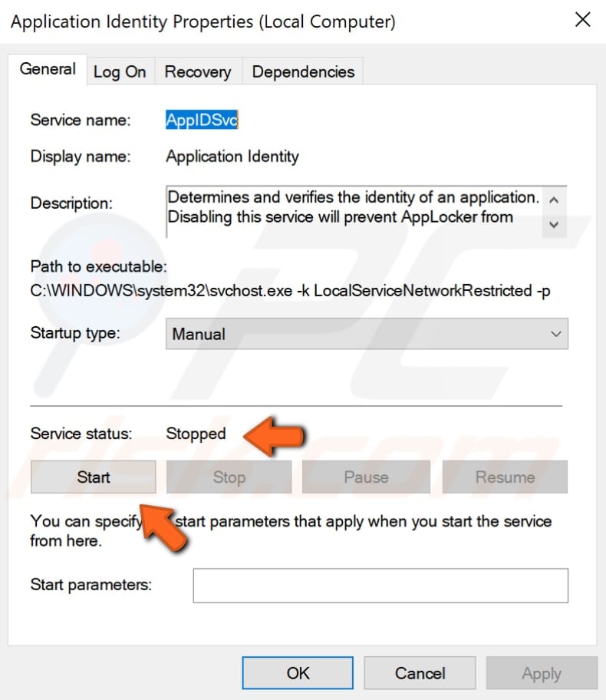
Task: Start the Application Identity service
Action: [92, 477]
